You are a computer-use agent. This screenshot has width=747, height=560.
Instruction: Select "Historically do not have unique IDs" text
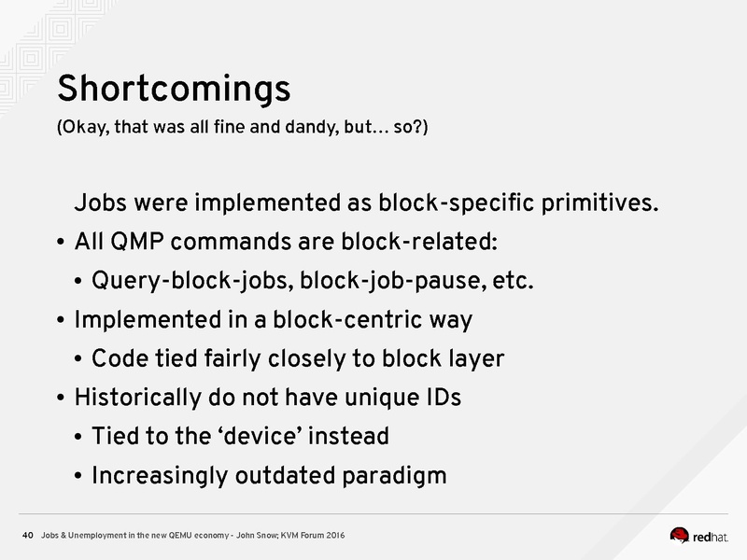[267, 398]
